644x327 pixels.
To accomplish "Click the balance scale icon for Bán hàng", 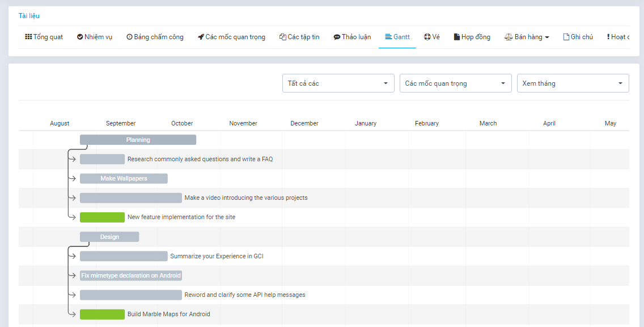I will (508, 37).
